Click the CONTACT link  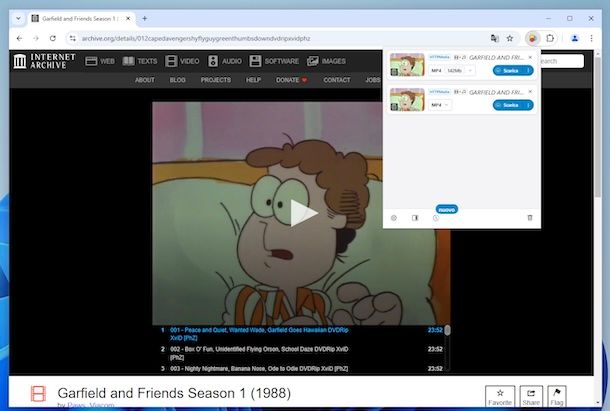pos(337,80)
